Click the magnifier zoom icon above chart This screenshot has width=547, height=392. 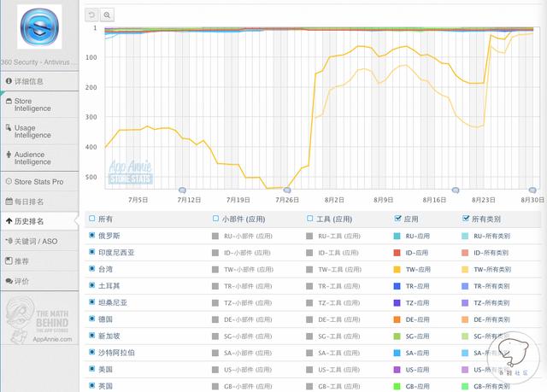[107, 15]
